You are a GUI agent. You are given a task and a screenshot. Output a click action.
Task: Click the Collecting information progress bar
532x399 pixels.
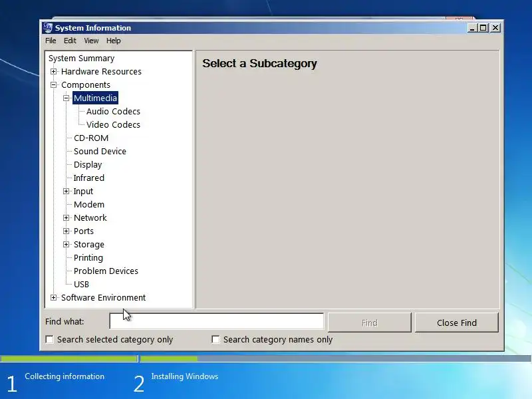pyautogui.click(x=69, y=358)
